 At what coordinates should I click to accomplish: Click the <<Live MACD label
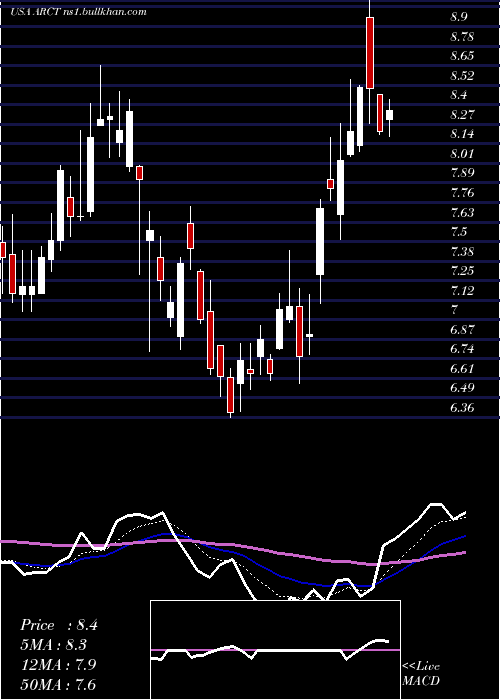(421, 674)
